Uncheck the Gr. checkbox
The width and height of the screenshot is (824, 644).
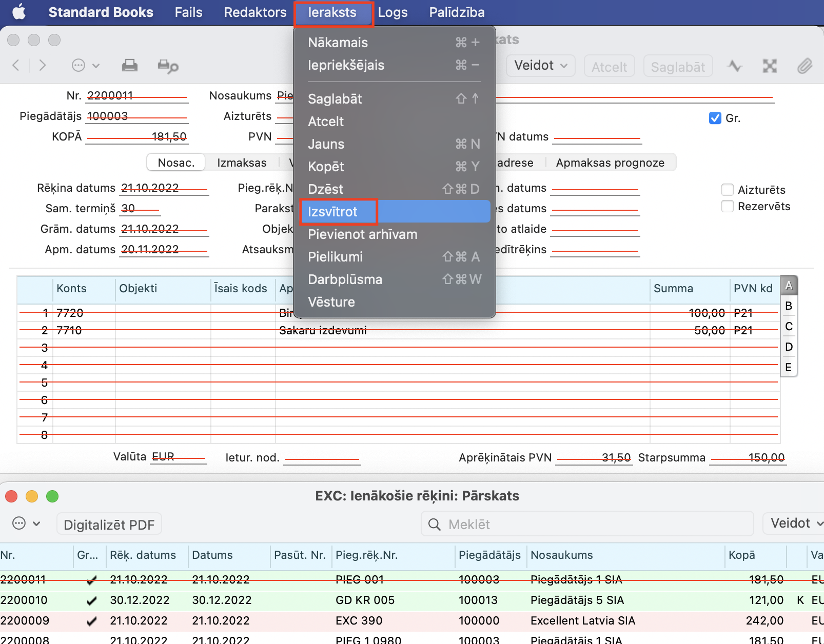tap(715, 118)
